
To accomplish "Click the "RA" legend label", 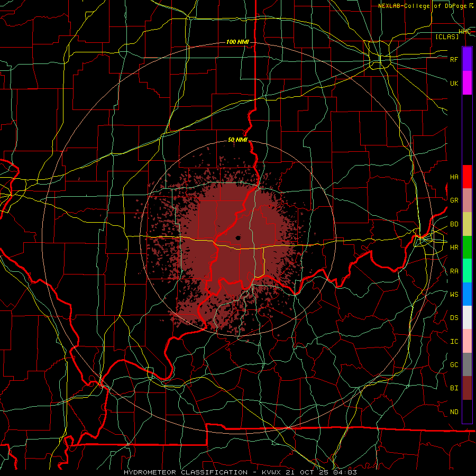I will pyautogui.click(x=454, y=271).
